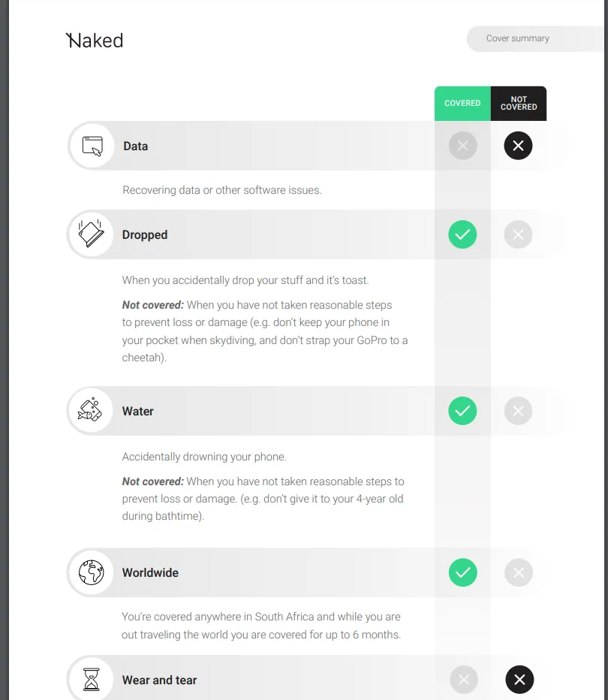Image resolution: width=608 pixels, height=700 pixels.
Task: Click the Dropped phone icon
Action: [x=91, y=234]
